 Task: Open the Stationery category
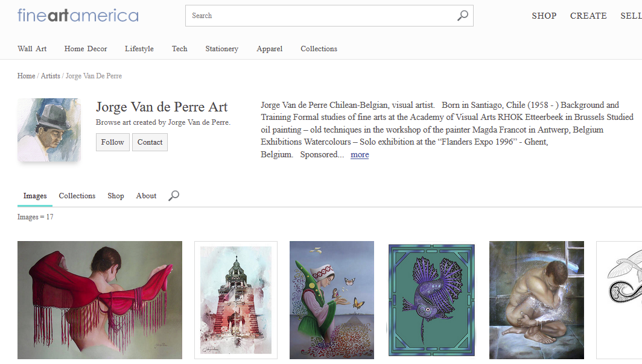pos(221,49)
